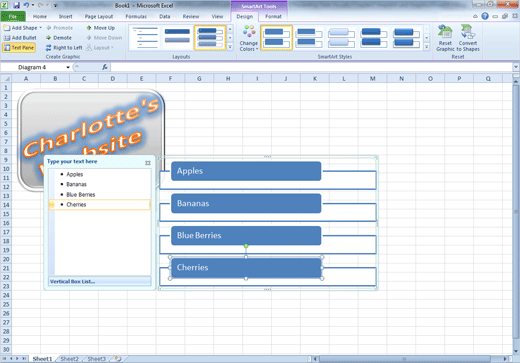Click Convert to Shapes
Screen dimensions: 520x363
click(x=468, y=38)
